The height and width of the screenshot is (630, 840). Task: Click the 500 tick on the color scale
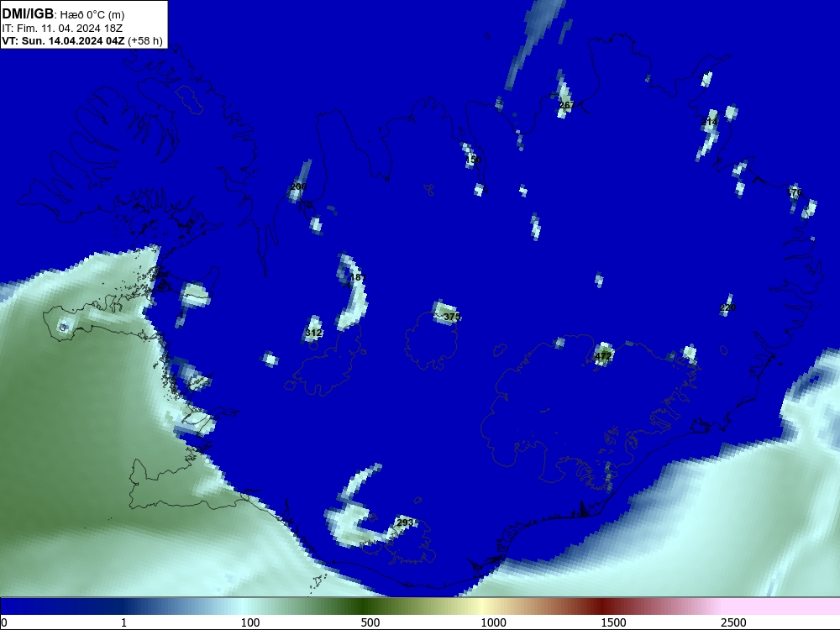pos(370,622)
